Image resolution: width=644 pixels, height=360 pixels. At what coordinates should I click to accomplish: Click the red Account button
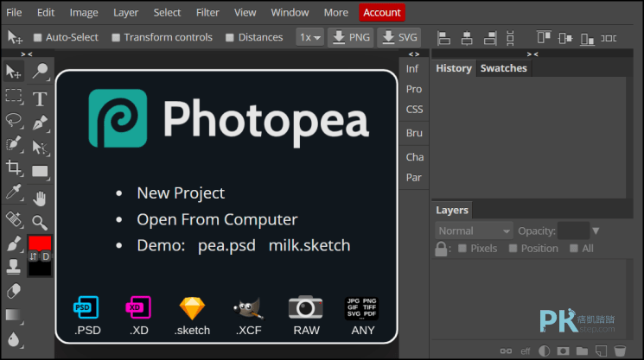click(382, 12)
